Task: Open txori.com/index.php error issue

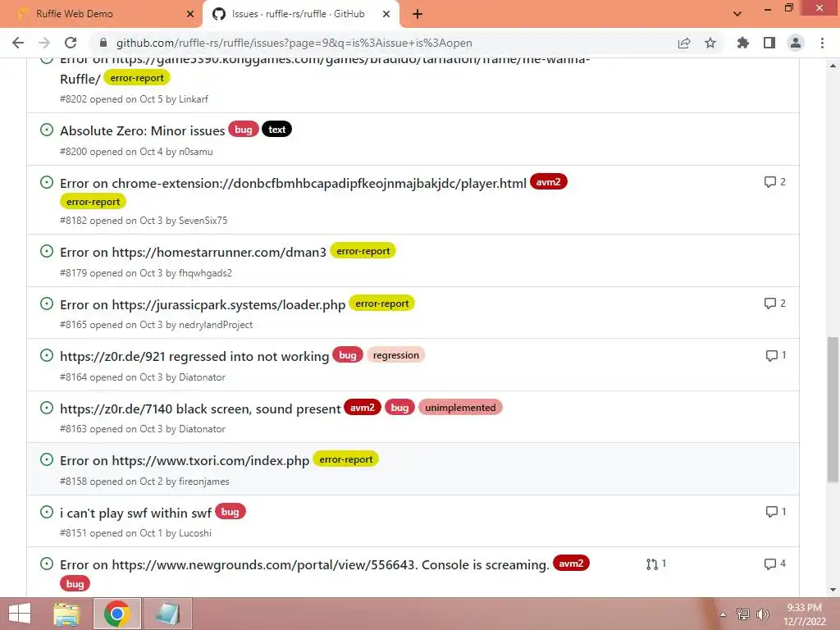Action: (185, 461)
